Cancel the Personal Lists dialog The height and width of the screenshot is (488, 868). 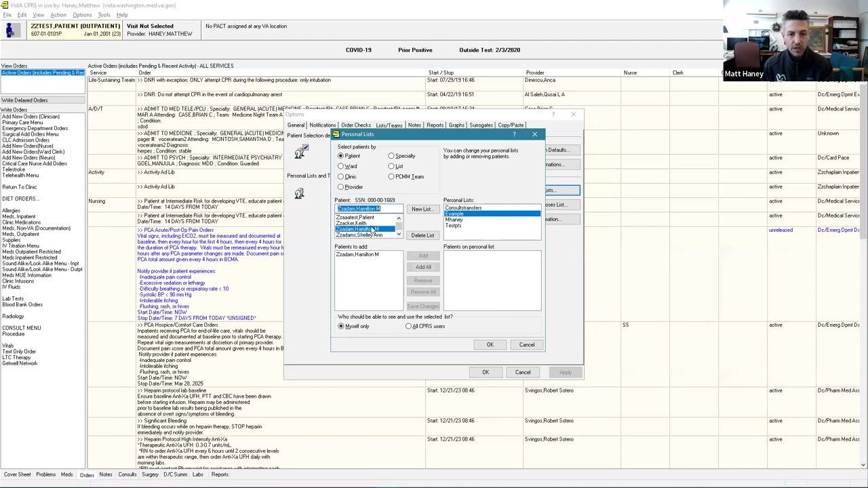click(527, 344)
